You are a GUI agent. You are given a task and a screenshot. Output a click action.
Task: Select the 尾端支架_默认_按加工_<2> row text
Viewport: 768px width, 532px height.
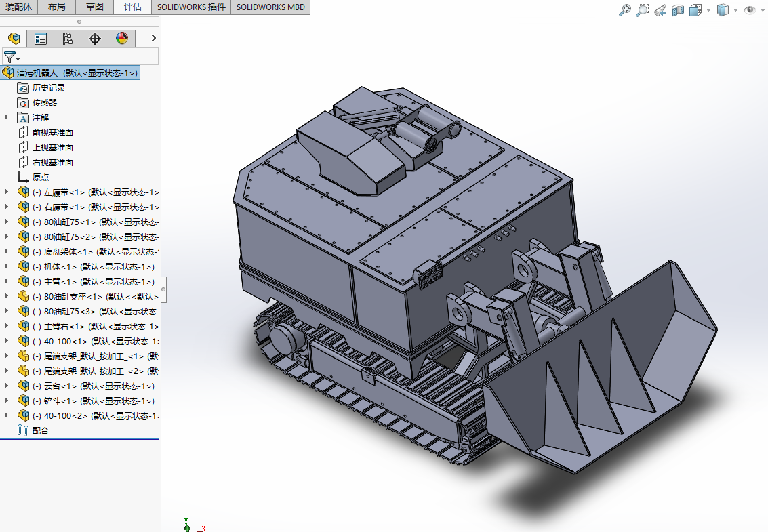tap(96, 371)
